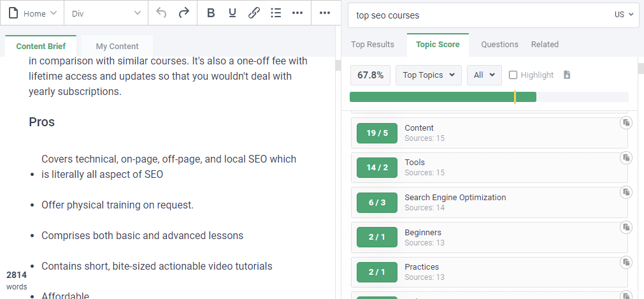The height and width of the screenshot is (299, 644).
Task: Insert a hyperlink with link icon
Action: [254, 13]
